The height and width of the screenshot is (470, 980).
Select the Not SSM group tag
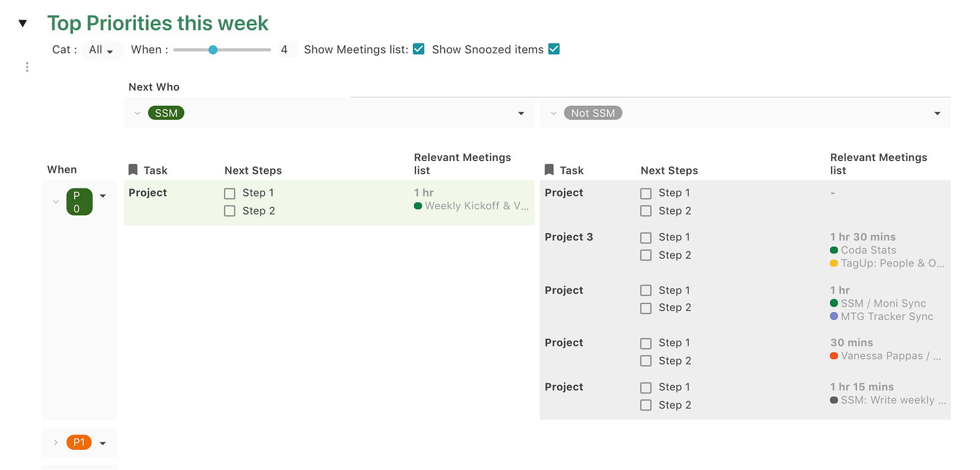pyautogui.click(x=592, y=113)
